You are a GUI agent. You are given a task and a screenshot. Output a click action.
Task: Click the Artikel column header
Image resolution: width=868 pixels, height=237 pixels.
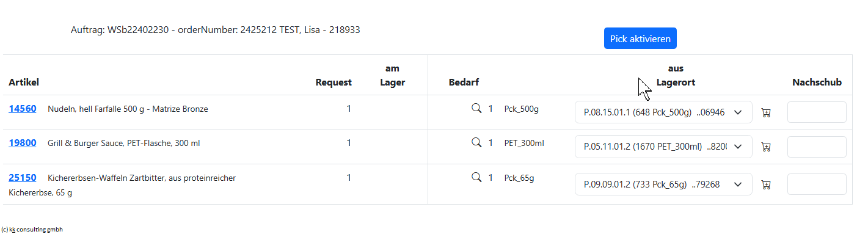tap(24, 82)
